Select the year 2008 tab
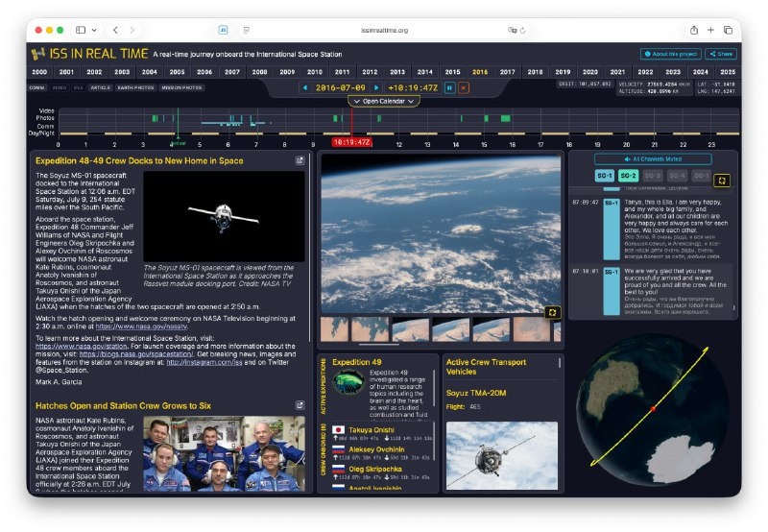Image resolution: width=768 pixels, height=532 pixels. pyautogui.click(x=259, y=72)
